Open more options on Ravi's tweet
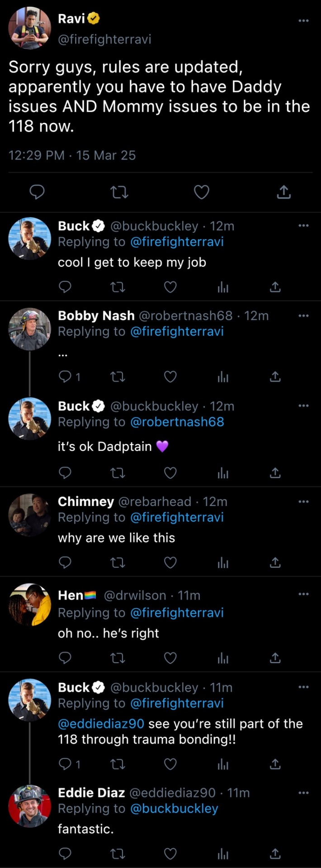The height and width of the screenshot is (868, 321). click(303, 20)
